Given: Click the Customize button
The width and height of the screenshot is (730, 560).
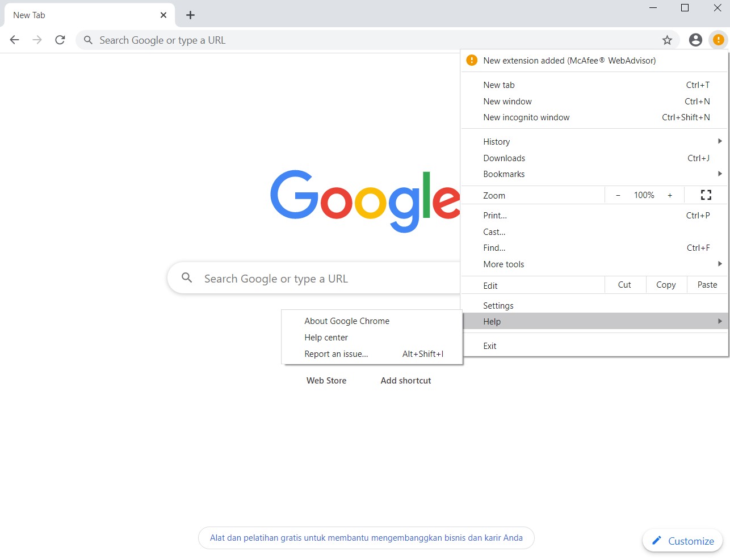Looking at the screenshot, I should click(682, 541).
